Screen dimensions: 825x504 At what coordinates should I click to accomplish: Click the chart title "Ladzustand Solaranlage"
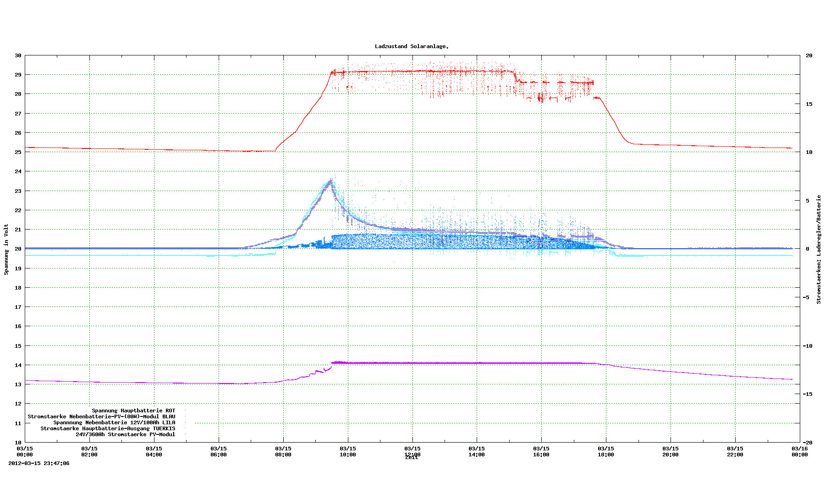[411, 46]
